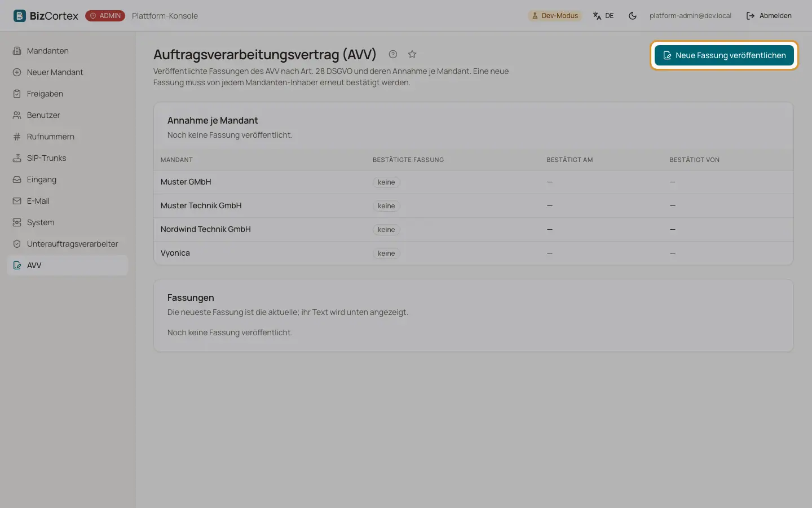Screen dimensions: 812x508
Task: Click the BESTÄTIGT VON column header
Action: click(694, 160)
